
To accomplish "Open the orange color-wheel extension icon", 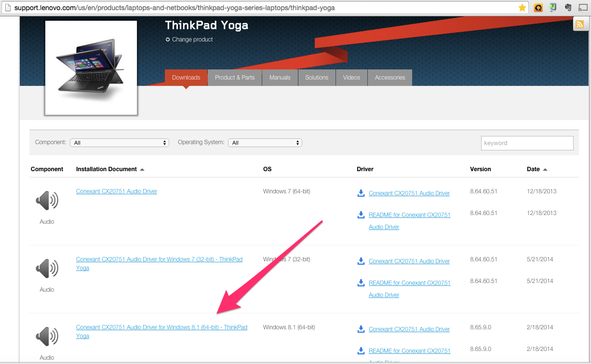I will coord(538,8).
